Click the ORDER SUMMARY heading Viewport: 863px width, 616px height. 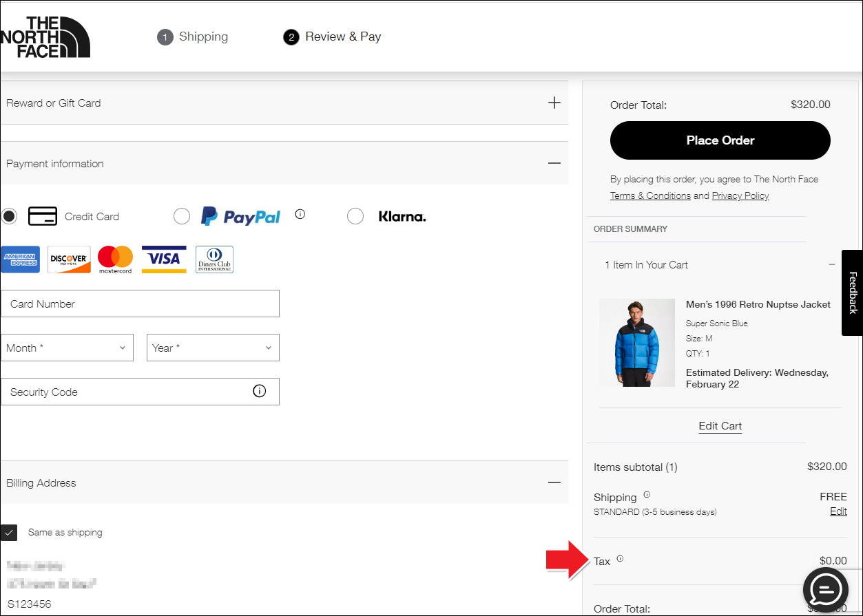[630, 229]
